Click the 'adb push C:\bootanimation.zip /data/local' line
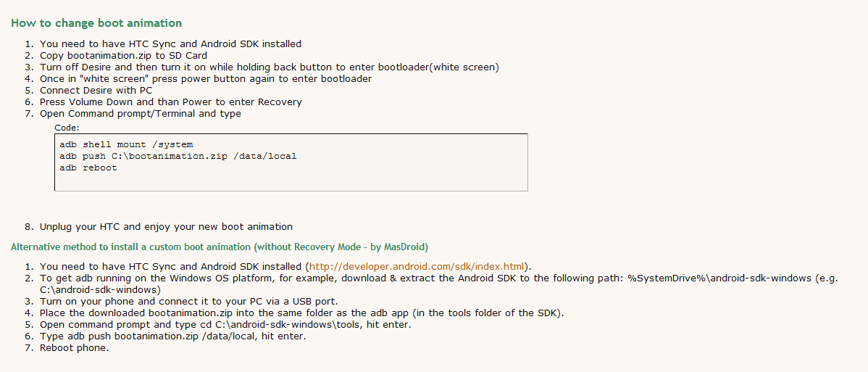This screenshot has width=868, height=372. [x=178, y=157]
